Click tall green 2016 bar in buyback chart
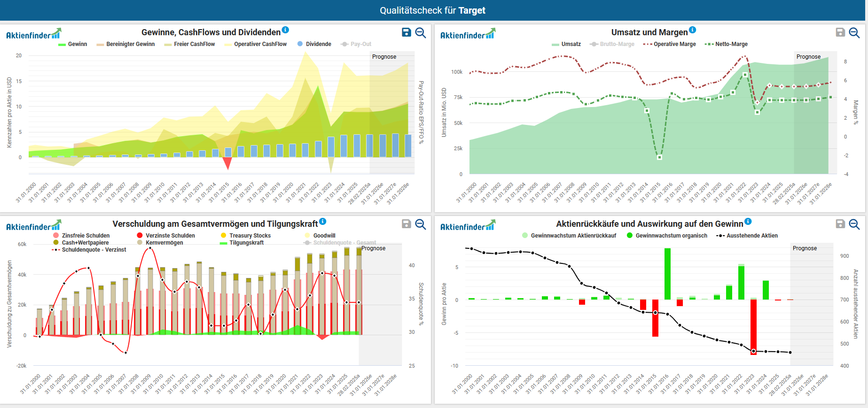The width and height of the screenshot is (868, 408). coord(667,273)
